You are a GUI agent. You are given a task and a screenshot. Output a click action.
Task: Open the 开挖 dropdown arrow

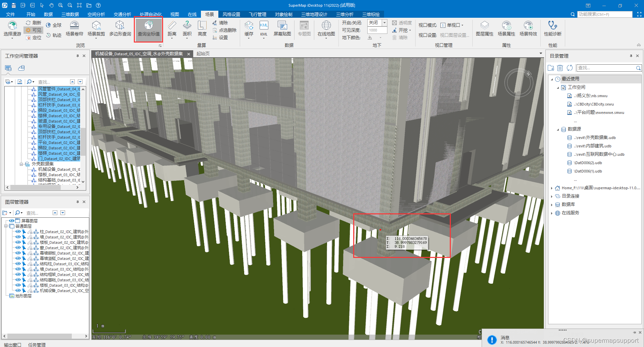pos(410,30)
